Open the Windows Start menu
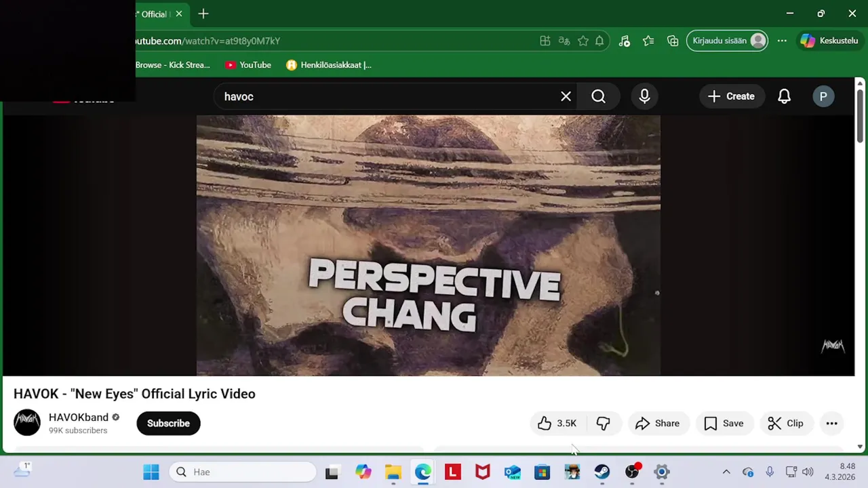 pos(151,472)
